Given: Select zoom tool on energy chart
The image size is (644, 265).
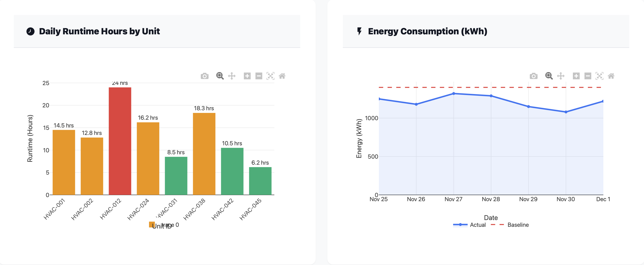Looking at the screenshot, I should (x=549, y=76).
